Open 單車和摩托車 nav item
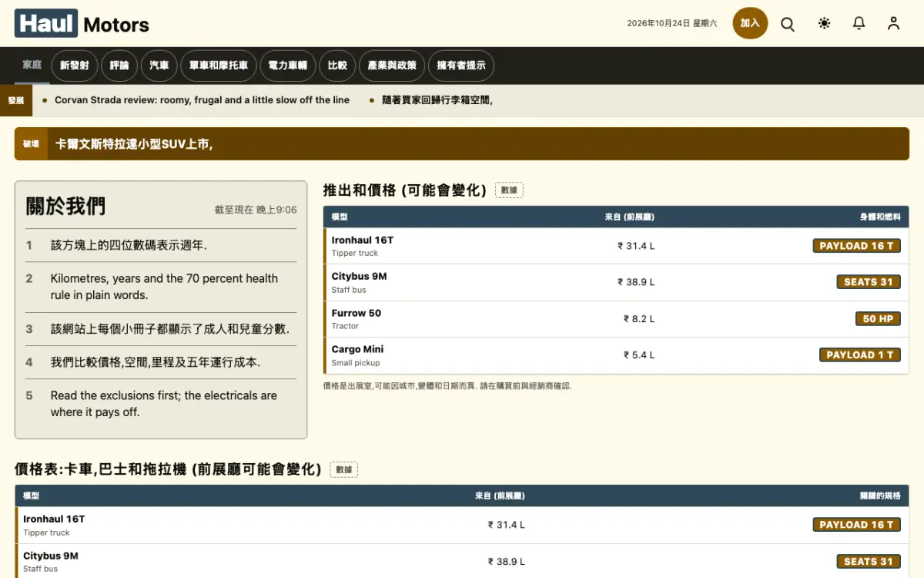The width and height of the screenshot is (924, 578). tap(219, 66)
